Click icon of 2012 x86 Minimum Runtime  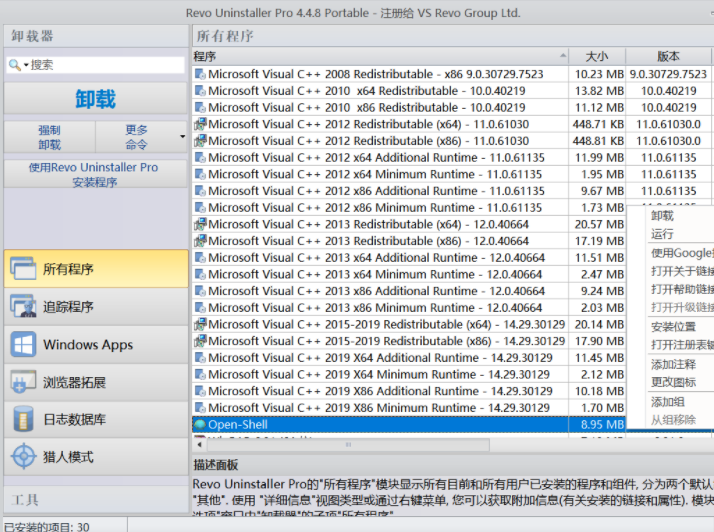tap(200, 208)
